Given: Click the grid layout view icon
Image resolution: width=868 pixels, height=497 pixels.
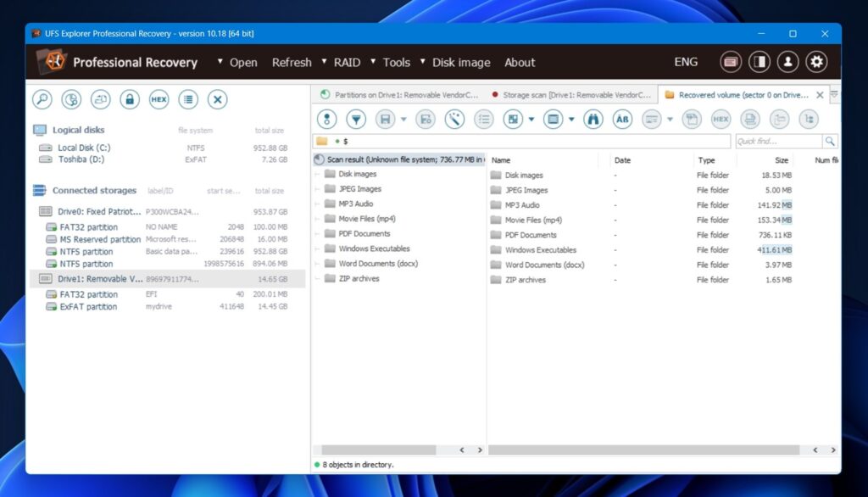Looking at the screenshot, I should 513,119.
